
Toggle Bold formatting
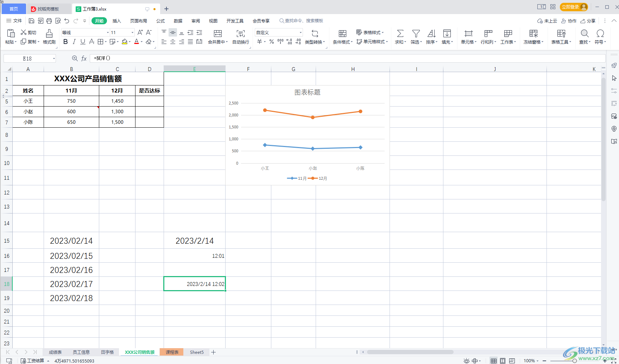pos(65,42)
